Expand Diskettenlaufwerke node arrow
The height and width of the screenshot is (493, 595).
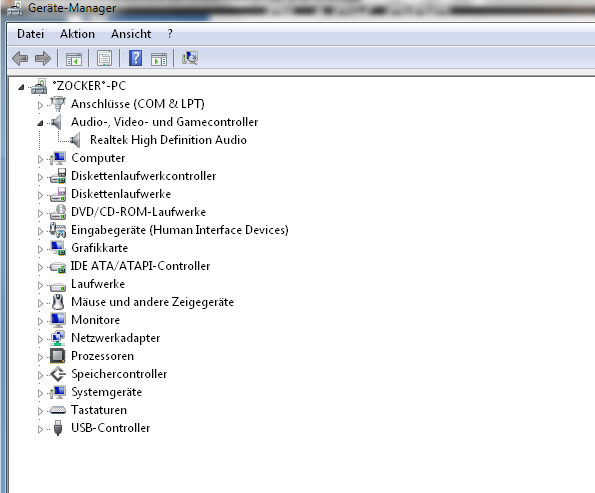click(40, 195)
